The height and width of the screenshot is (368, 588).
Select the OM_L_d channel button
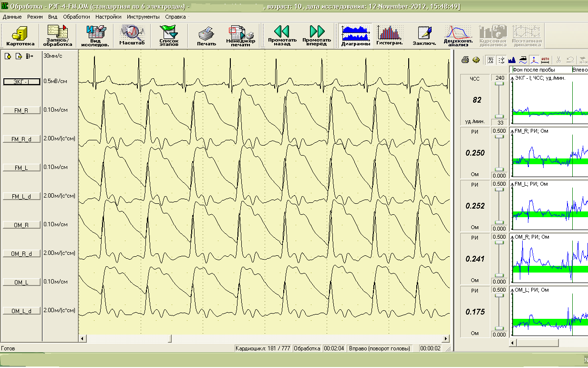pos(21,311)
